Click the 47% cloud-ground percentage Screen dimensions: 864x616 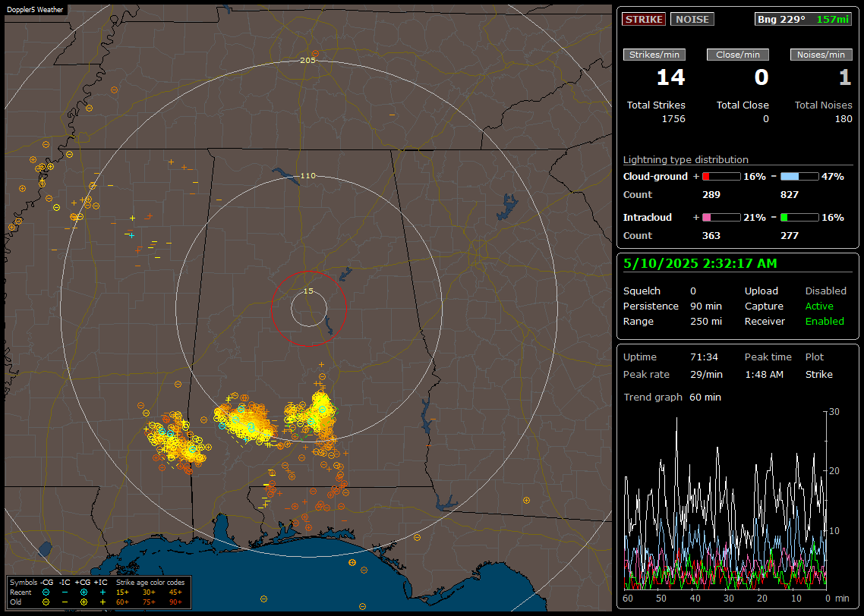point(833,177)
